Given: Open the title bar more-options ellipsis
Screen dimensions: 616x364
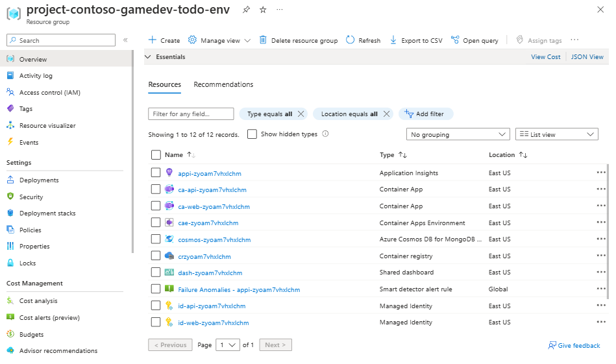Looking at the screenshot, I should click(x=279, y=10).
